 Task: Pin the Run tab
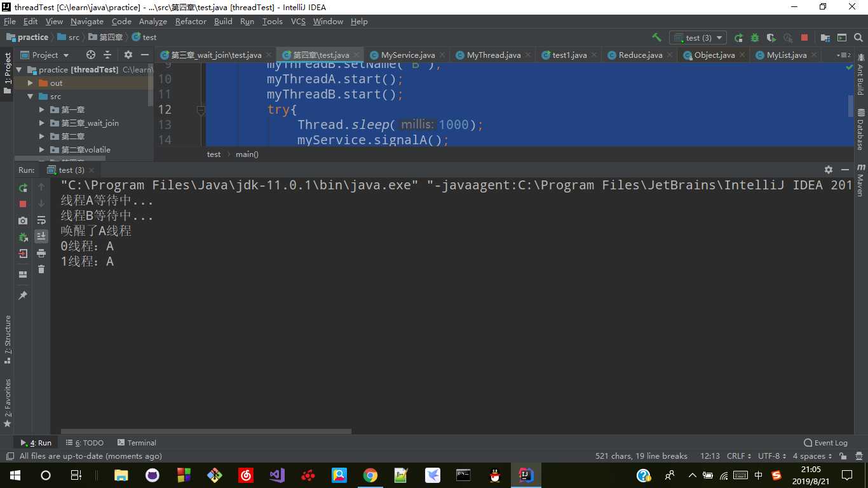coord(23,295)
